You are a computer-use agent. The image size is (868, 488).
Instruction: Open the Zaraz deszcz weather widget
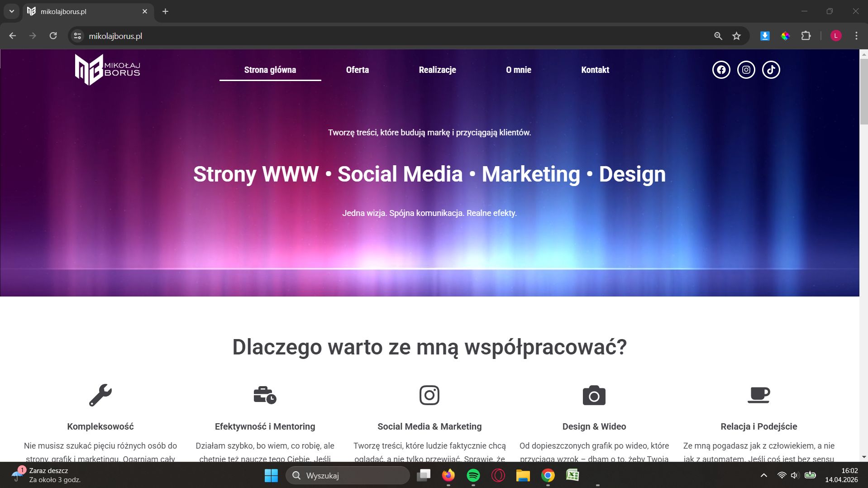click(x=47, y=475)
